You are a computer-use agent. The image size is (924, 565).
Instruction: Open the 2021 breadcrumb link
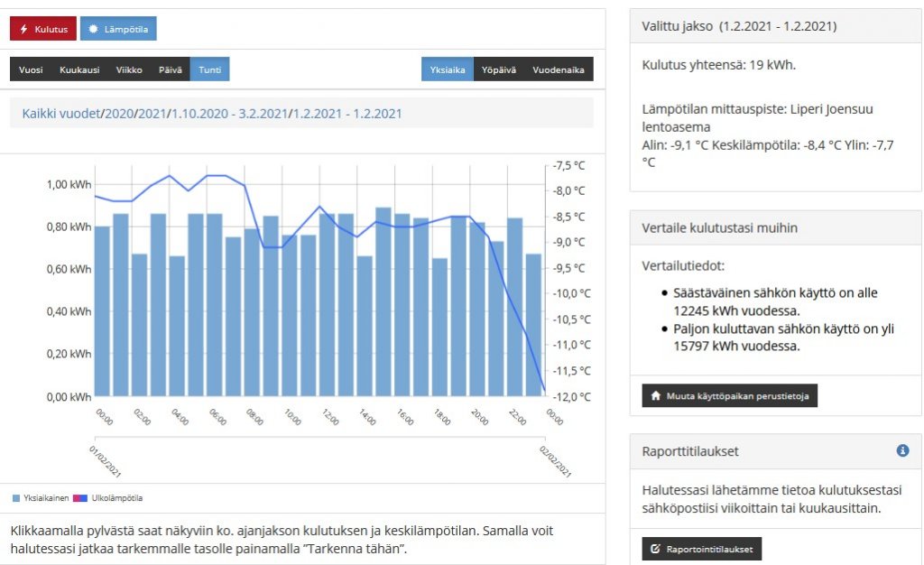pyautogui.click(x=152, y=114)
